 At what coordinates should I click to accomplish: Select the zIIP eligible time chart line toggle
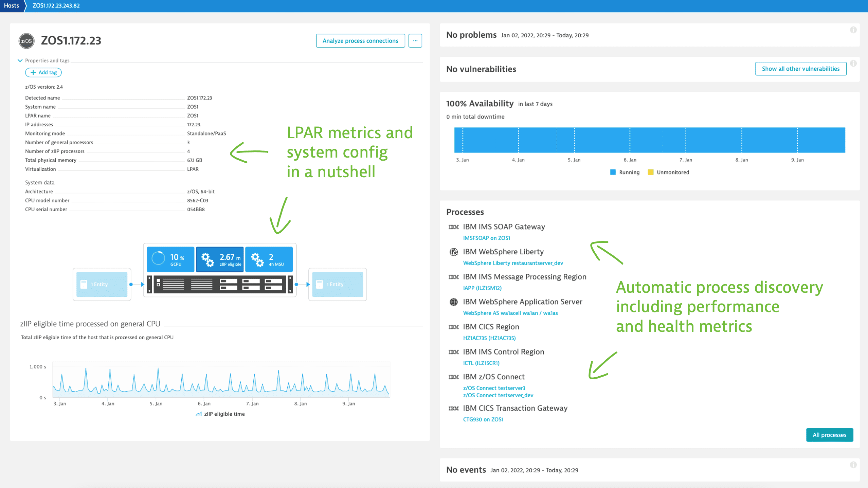point(221,414)
